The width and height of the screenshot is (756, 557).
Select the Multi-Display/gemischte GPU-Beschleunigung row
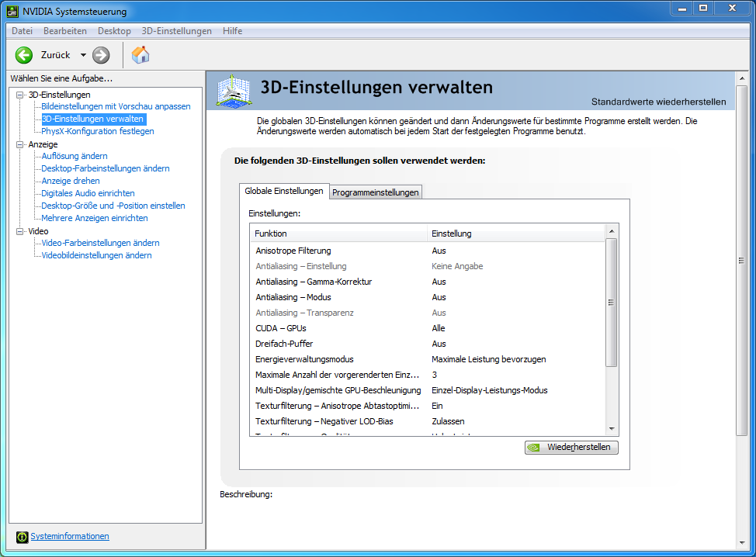428,390
